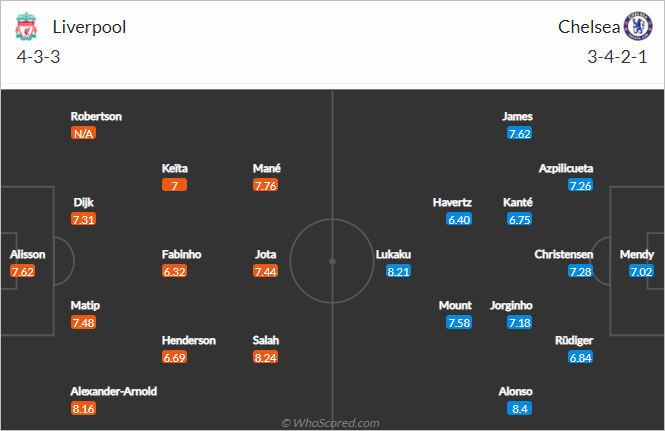Click player name Rüdiger
This screenshot has height=431, width=665.
574,341
